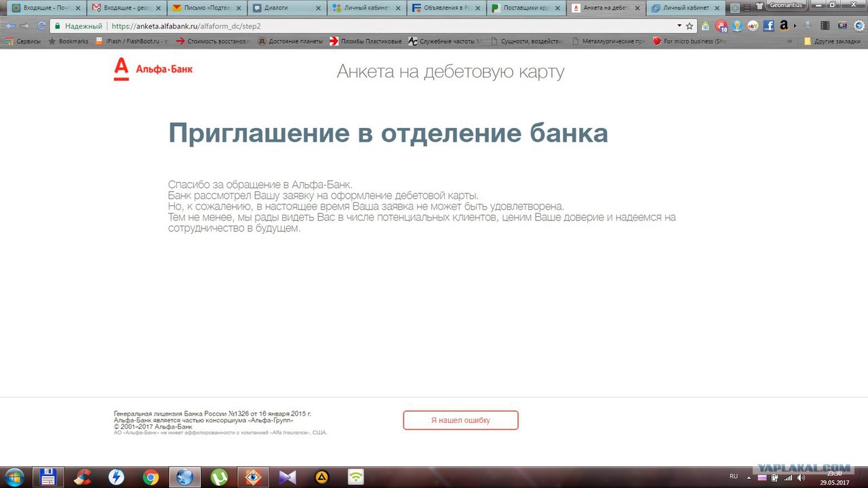Click the shirt-shaped skin icon in title bar
The width and height of the screenshot is (868, 488).
point(759,5)
